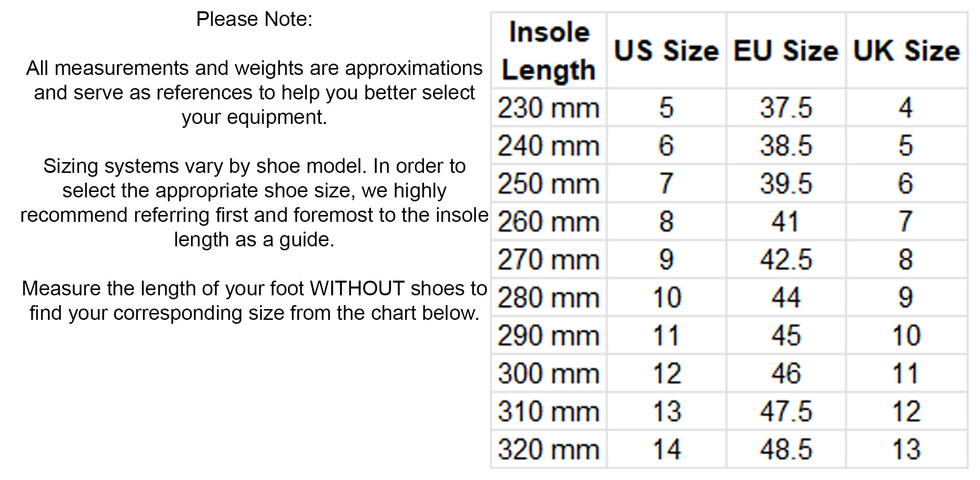
Task: Select the 230 mm insole length cell
Action: (548, 108)
